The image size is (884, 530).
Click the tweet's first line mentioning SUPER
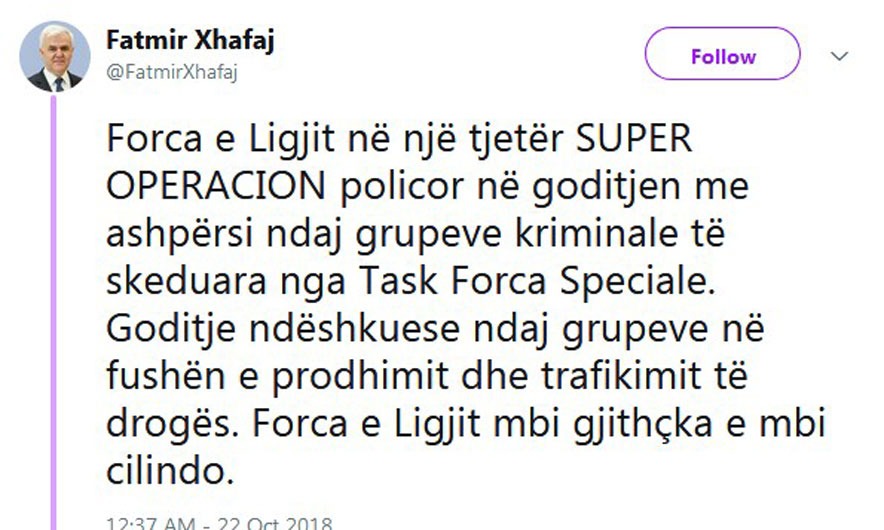tap(399, 139)
